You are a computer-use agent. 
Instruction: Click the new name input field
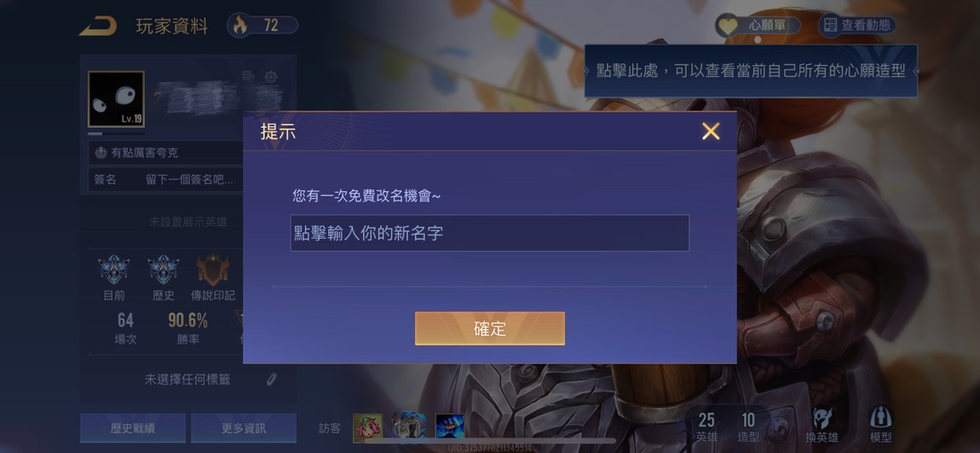(x=489, y=234)
